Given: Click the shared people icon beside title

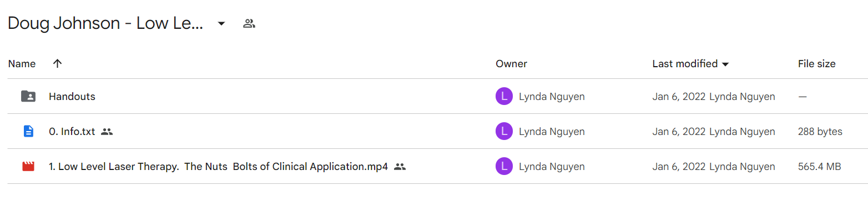Looking at the screenshot, I should pyautogui.click(x=249, y=23).
